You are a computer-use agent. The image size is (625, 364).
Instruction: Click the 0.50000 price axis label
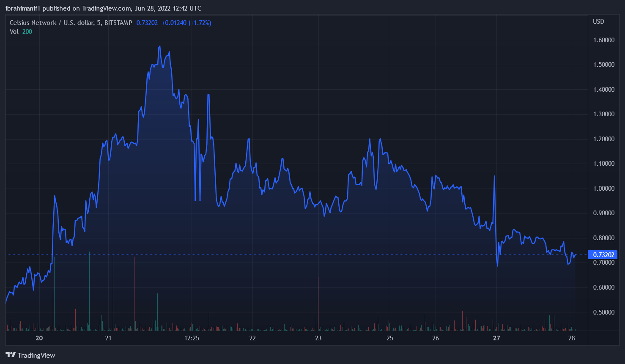click(x=603, y=312)
